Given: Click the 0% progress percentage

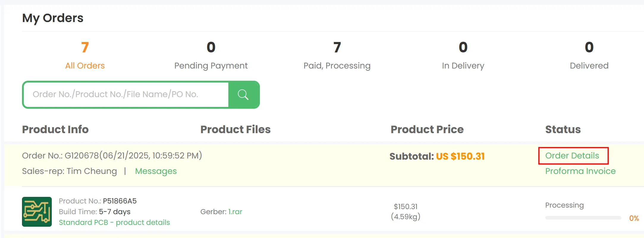Looking at the screenshot, I should click(x=634, y=218).
